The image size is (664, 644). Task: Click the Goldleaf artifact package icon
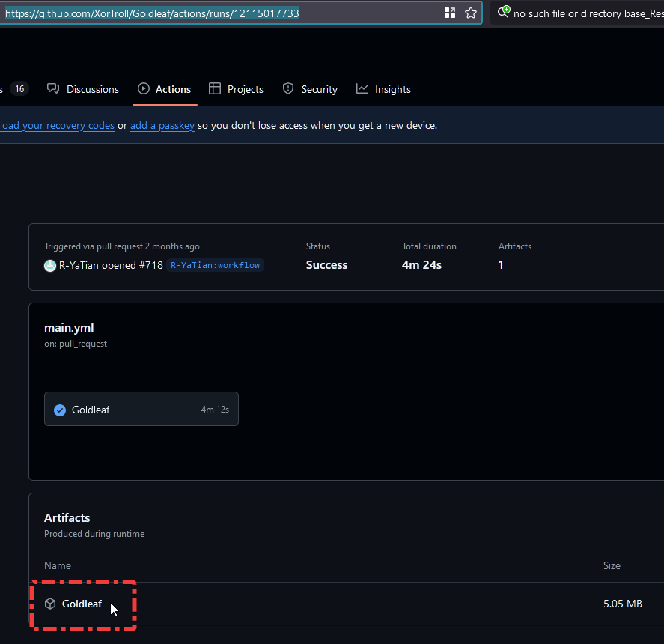(x=50, y=604)
